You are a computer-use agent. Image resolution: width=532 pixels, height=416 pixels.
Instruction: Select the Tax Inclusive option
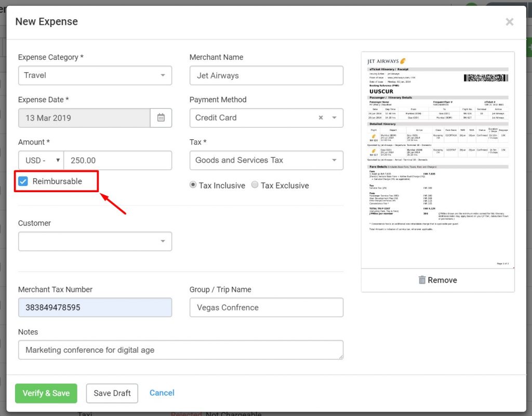coord(192,185)
